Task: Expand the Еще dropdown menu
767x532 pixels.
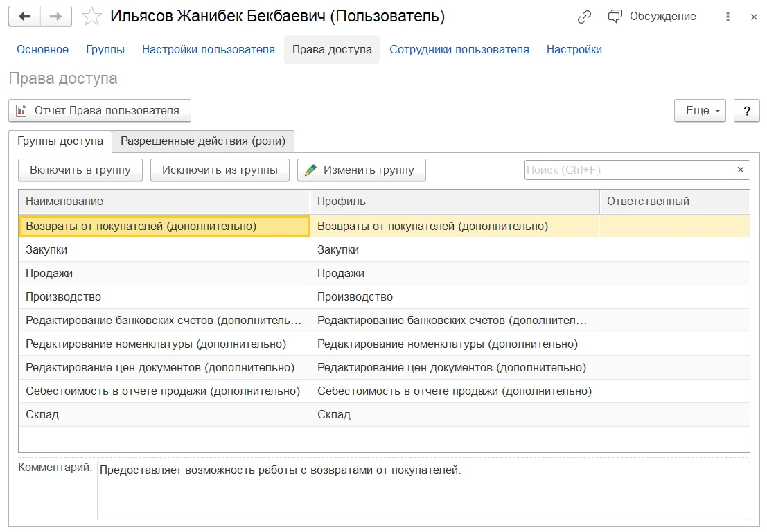Action: point(700,111)
